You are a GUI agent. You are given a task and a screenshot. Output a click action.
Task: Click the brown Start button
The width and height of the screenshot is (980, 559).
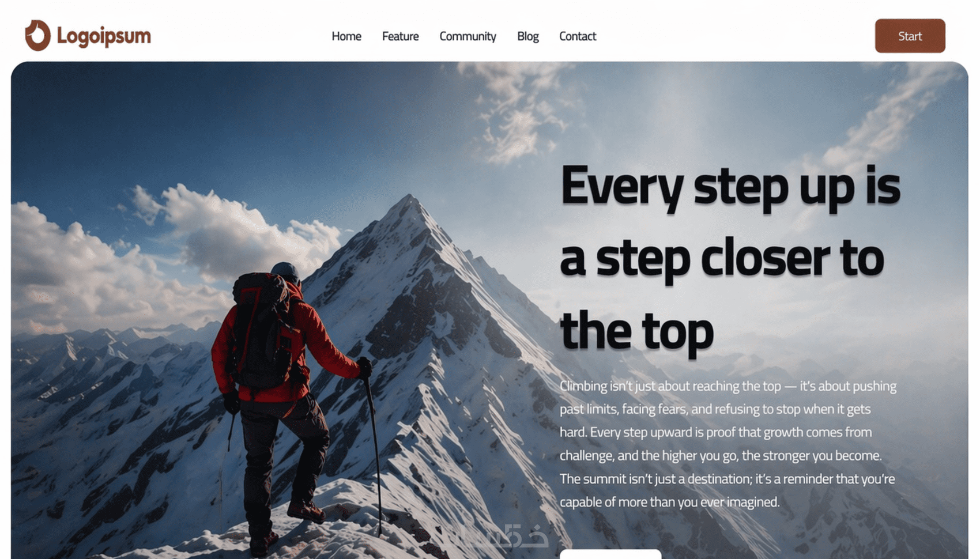coord(910,36)
